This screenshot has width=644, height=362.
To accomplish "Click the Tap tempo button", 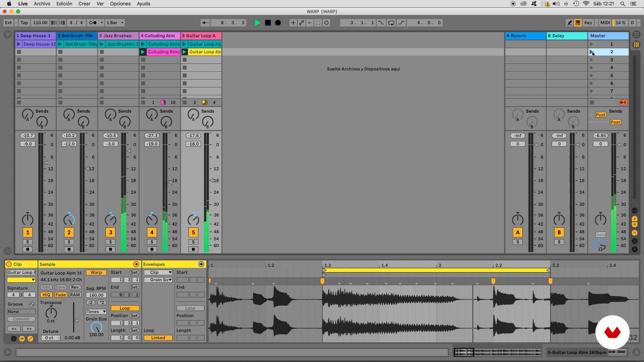I will [x=24, y=23].
